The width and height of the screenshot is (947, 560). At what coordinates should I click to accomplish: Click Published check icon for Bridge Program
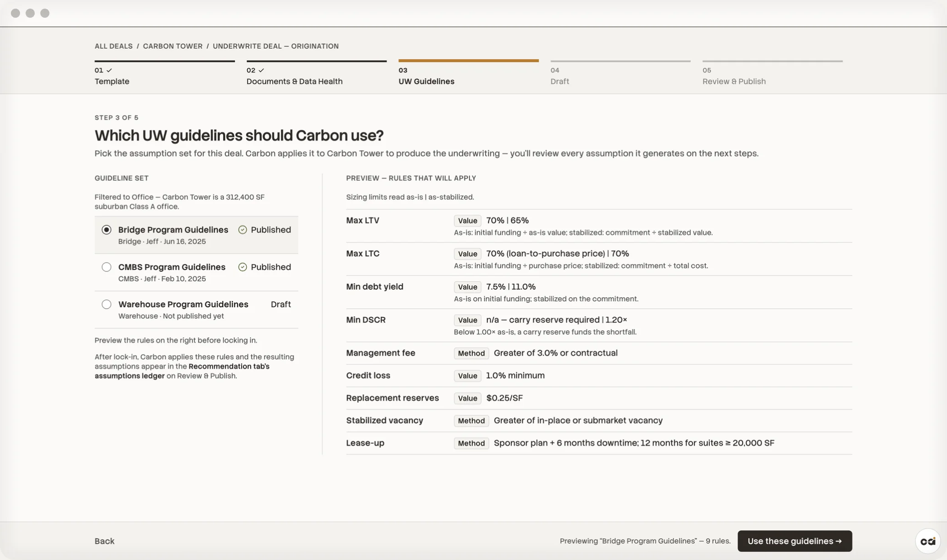[243, 230]
